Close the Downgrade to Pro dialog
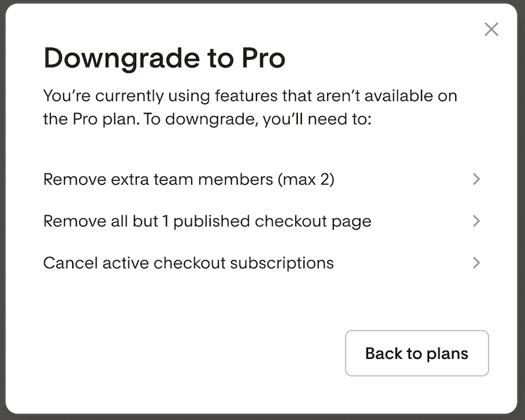The height and width of the screenshot is (420, 525). (x=491, y=29)
